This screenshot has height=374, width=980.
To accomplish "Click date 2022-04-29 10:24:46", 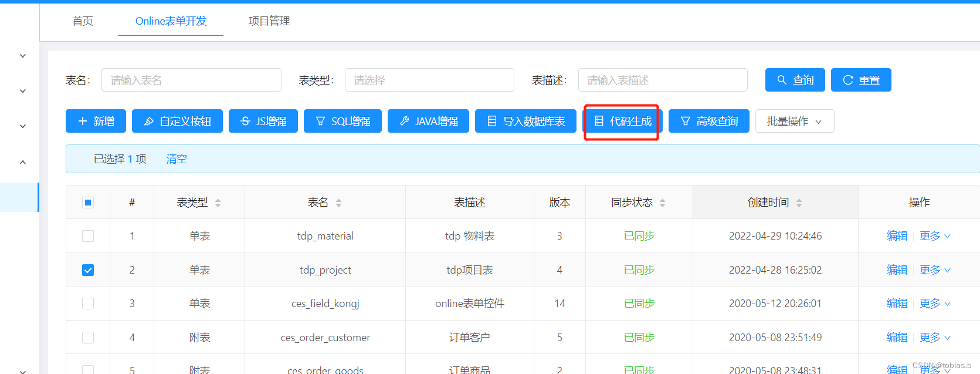I will [775, 236].
